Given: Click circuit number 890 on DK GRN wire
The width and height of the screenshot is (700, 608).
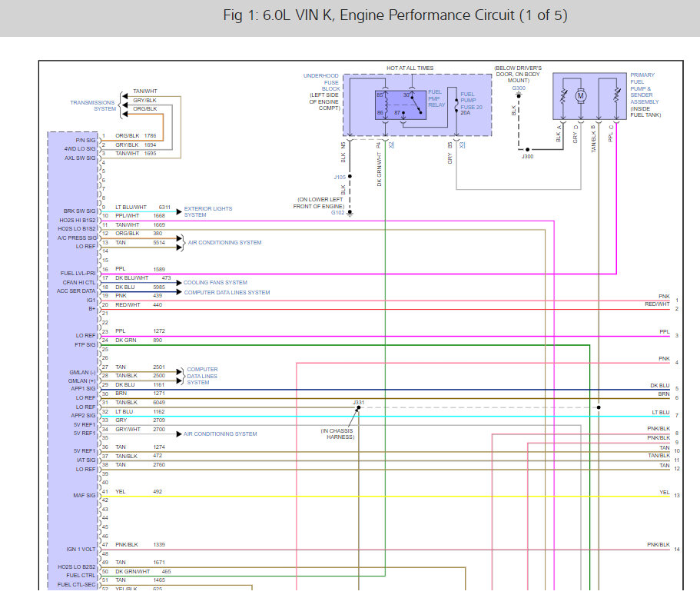Looking at the screenshot, I should tap(158, 340).
